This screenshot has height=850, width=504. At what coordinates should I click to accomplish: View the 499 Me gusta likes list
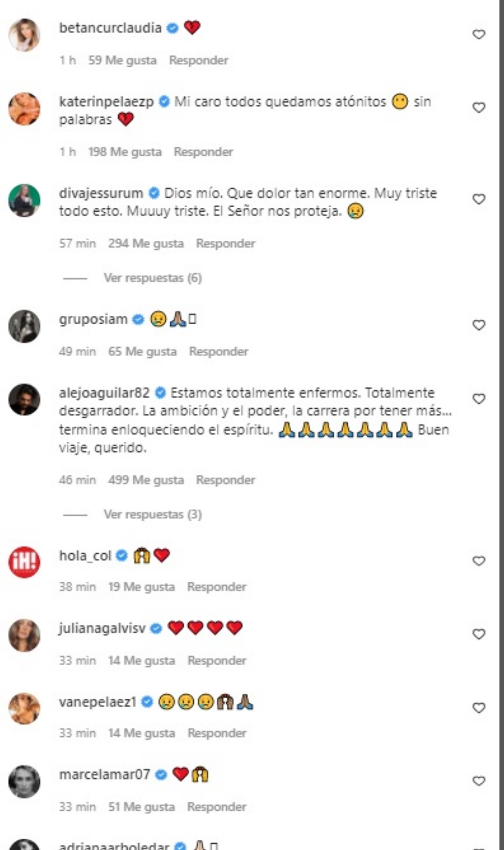[146, 480]
